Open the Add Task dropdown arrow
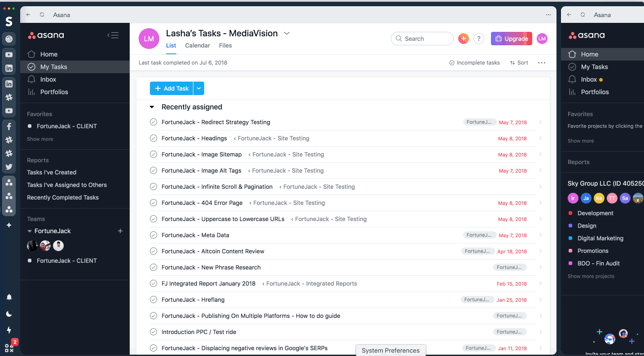This screenshot has height=356, width=644. pos(199,88)
